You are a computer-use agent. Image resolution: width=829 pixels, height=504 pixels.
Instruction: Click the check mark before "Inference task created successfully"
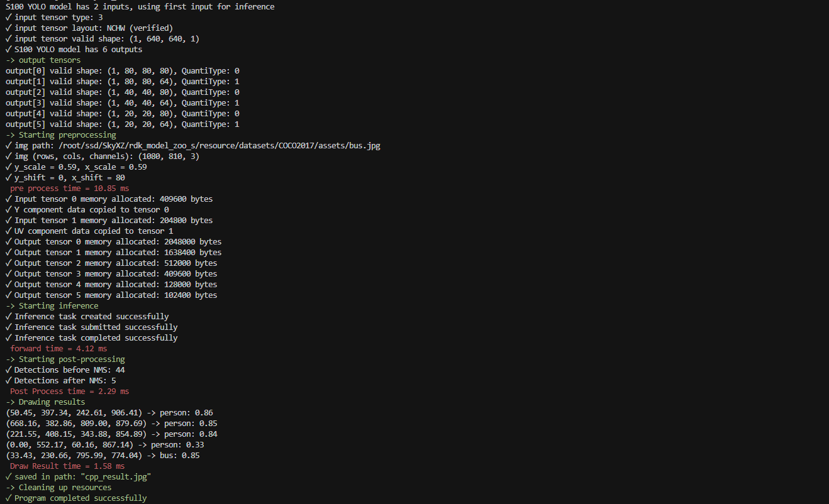click(x=8, y=317)
